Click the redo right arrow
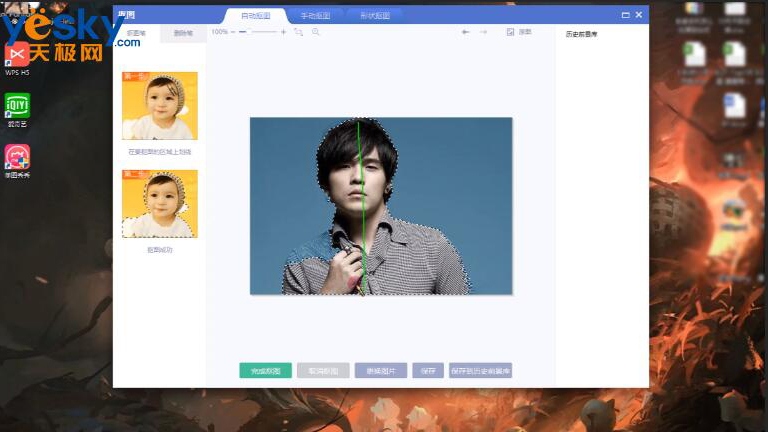The height and width of the screenshot is (432, 768). 483,32
